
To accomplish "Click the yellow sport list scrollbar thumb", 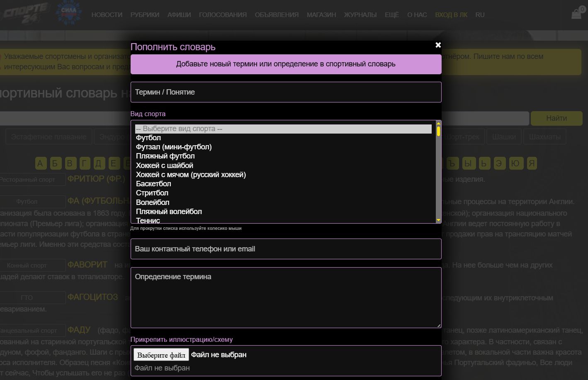I will 438,131.
